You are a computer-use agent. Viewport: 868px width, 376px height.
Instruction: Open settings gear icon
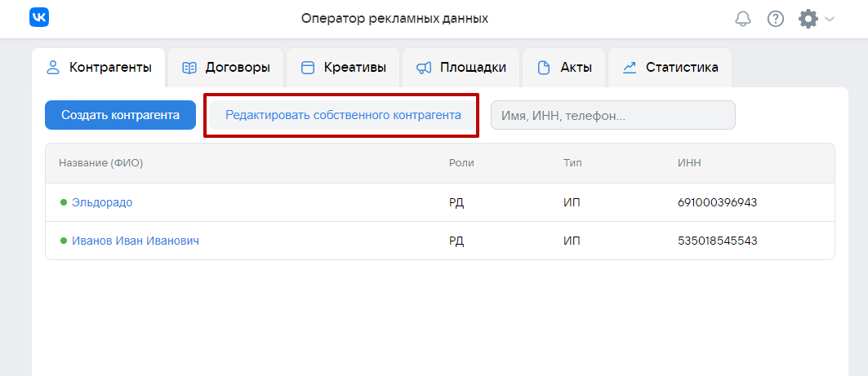pyautogui.click(x=808, y=19)
